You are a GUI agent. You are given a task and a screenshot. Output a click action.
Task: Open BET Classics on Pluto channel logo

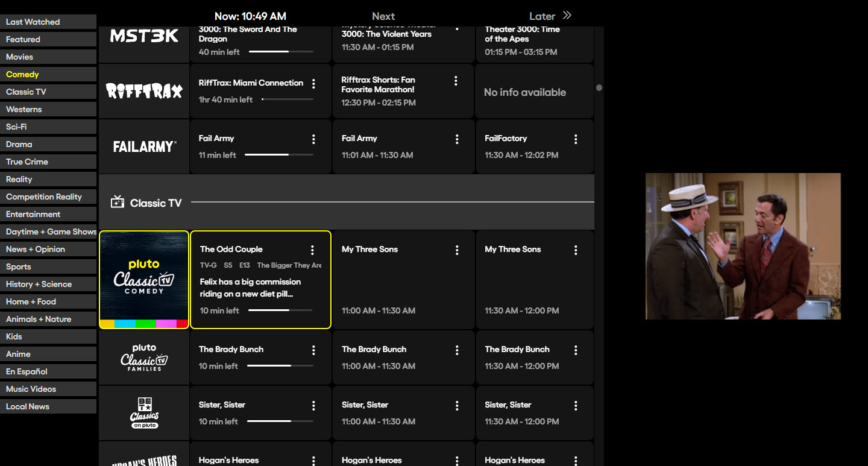(144, 413)
